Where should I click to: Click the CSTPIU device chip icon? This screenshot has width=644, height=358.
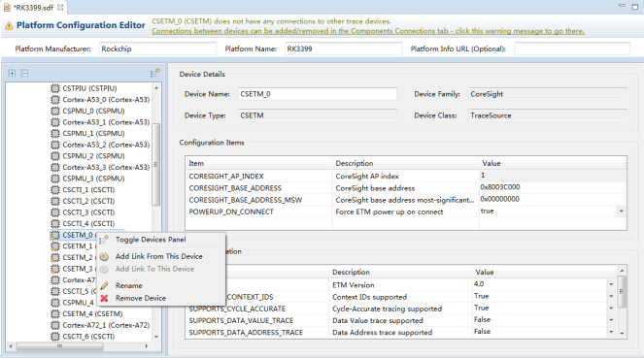[x=55, y=88]
